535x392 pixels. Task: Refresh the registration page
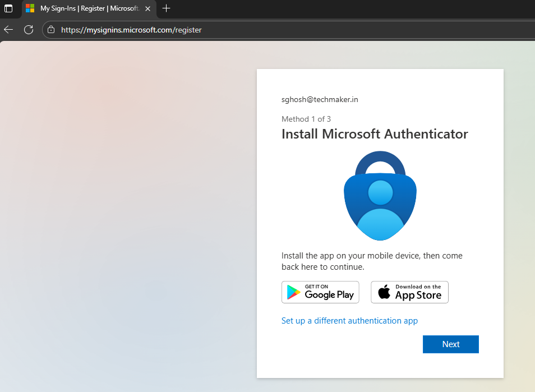(x=29, y=30)
